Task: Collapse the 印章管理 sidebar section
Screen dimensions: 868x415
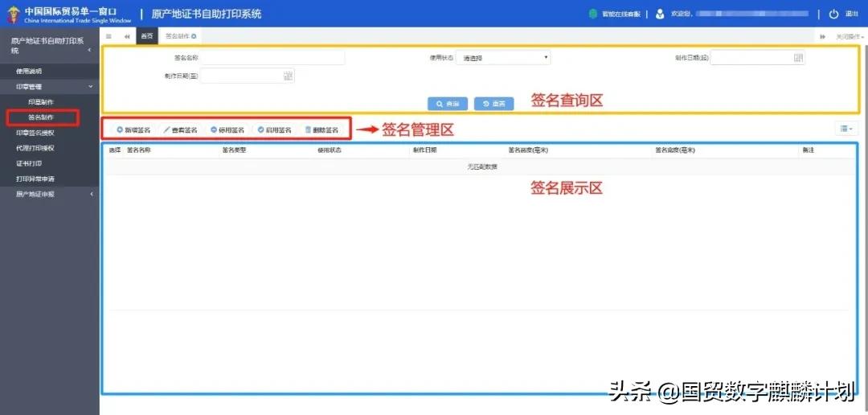Action: tap(49, 86)
